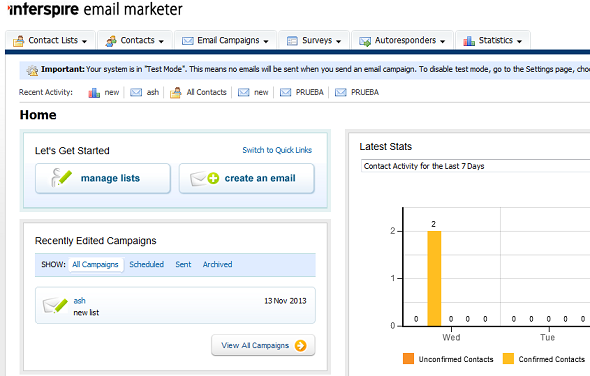Screen dimensions: 590x376
Task: Click the Email Campaigns envelope icon
Action: tap(187, 41)
